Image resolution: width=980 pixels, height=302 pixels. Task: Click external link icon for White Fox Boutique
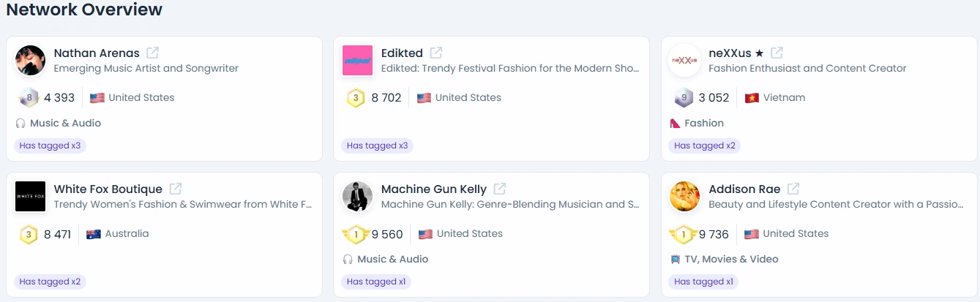(176, 189)
